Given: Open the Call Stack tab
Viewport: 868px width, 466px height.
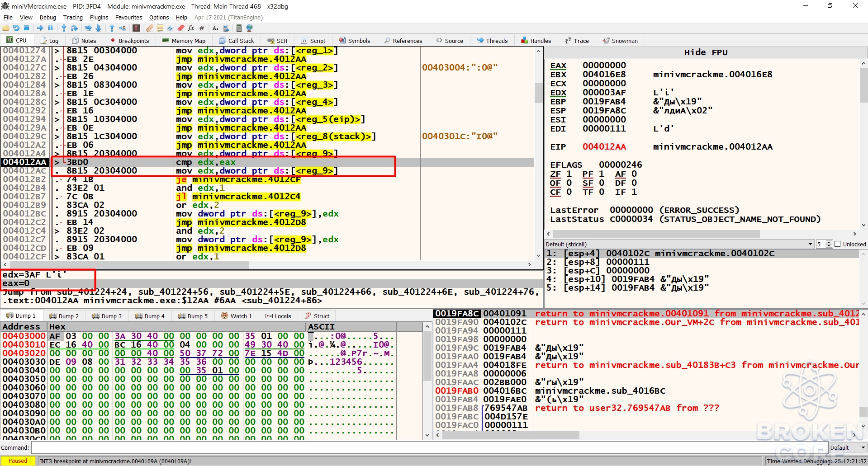Looking at the screenshot, I should 237,41.
